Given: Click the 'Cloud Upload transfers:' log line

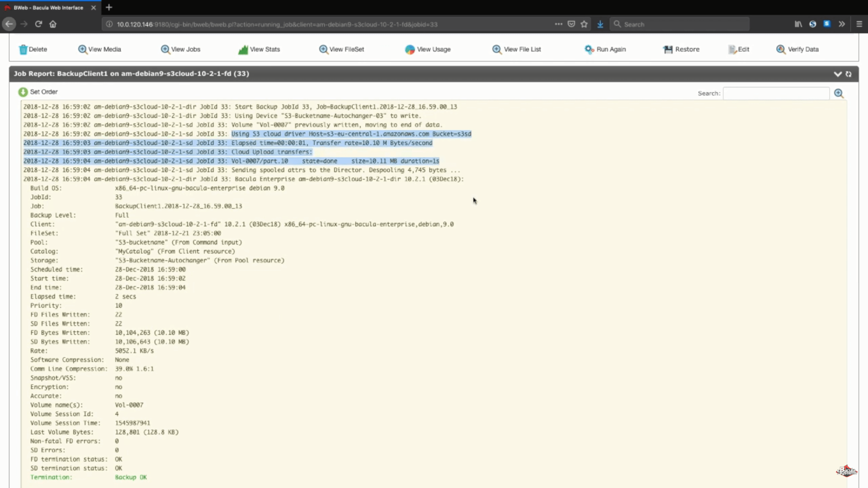Looking at the screenshot, I should tap(272, 152).
